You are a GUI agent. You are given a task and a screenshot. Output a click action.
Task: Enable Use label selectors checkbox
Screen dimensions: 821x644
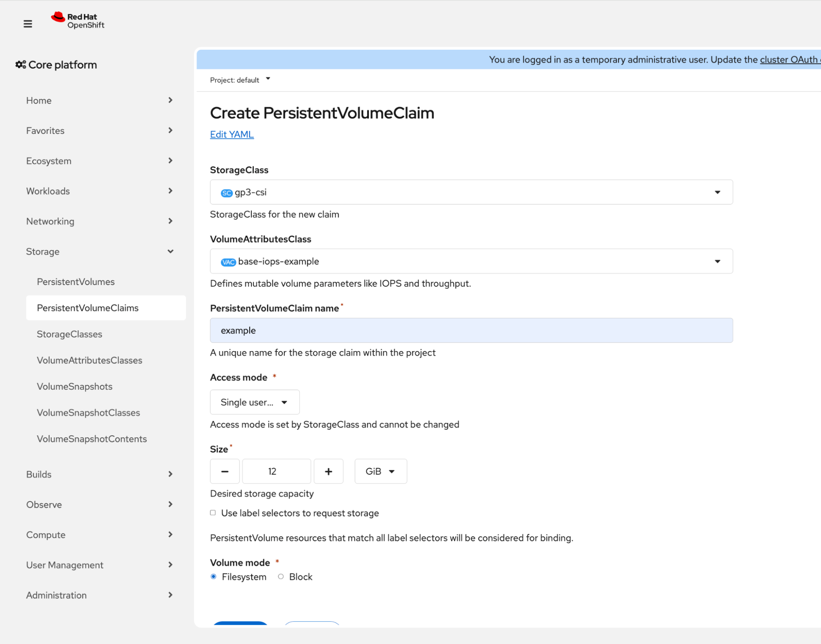pyautogui.click(x=213, y=513)
